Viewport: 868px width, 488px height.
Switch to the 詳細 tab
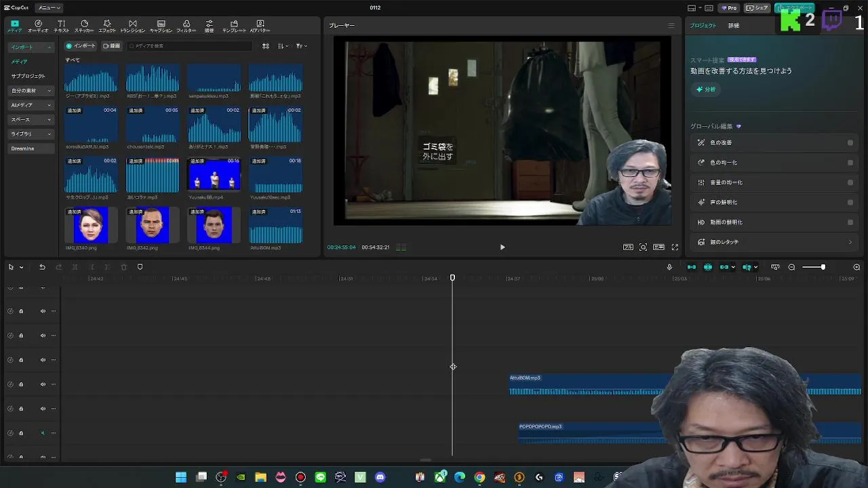click(x=734, y=26)
